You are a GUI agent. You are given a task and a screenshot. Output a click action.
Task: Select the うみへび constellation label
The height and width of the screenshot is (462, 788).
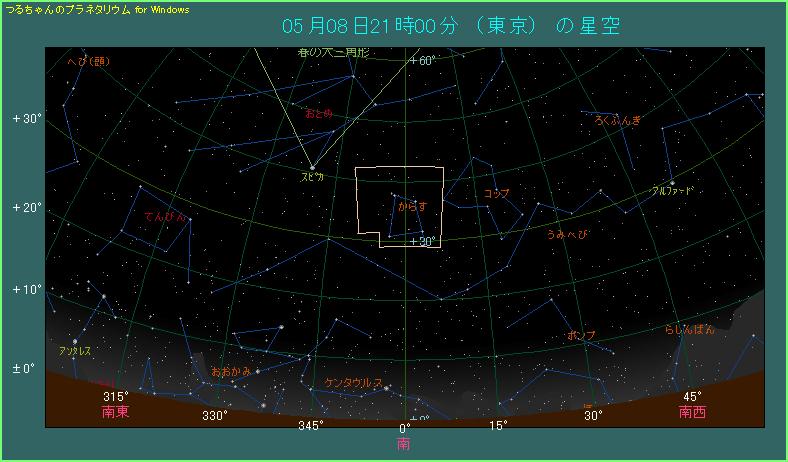(x=566, y=234)
